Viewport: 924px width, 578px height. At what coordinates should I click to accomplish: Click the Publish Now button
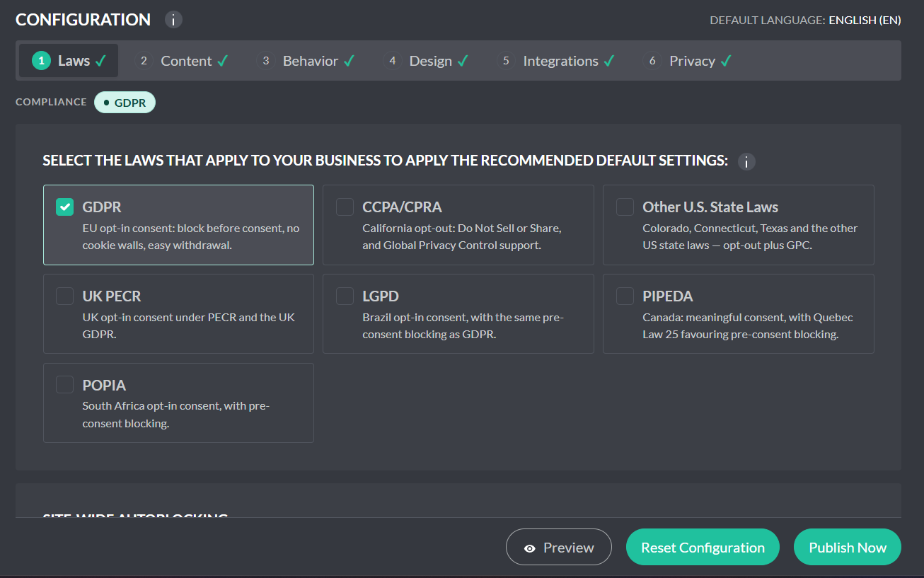[848, 547]
